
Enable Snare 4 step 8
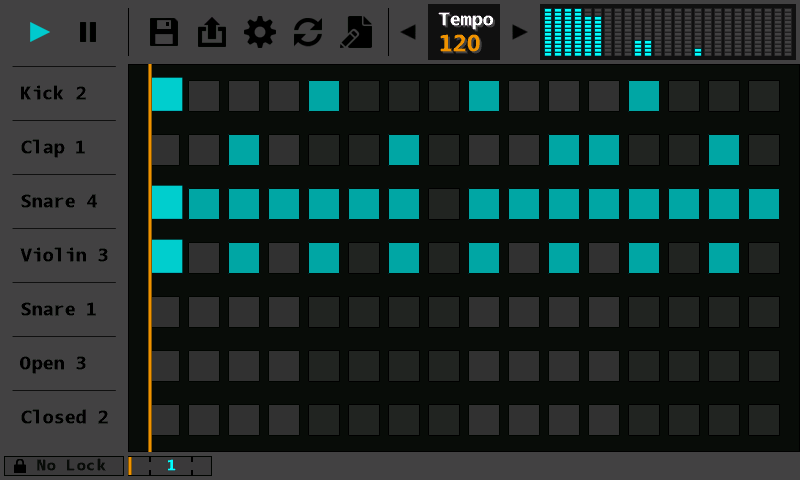tap(444, 204)
